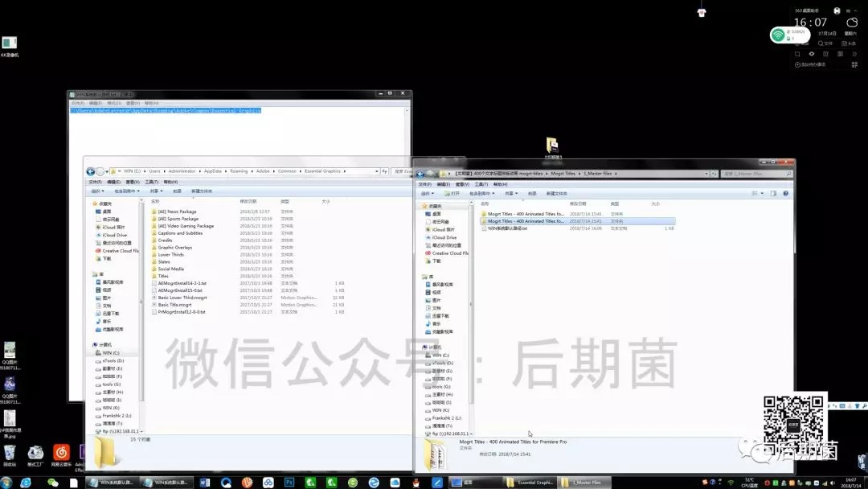Open Photoshop from taskbar
This screenshot has height=489, width=868.
pyautogui.click(x=289, y=483)
